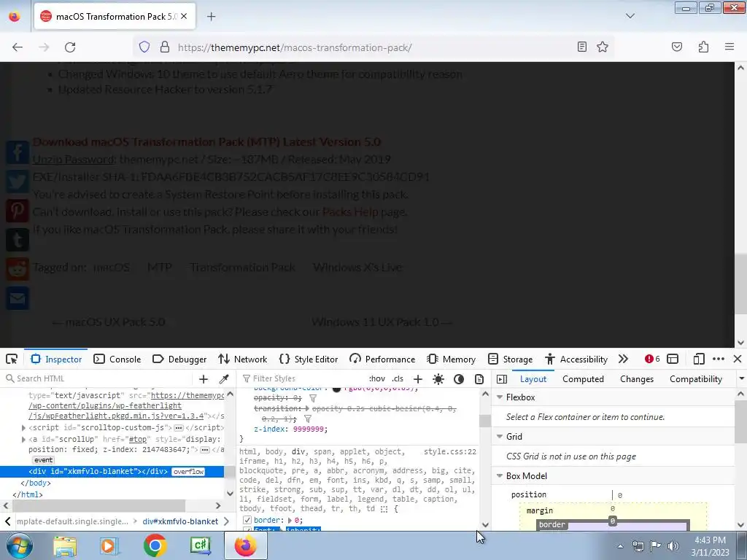Open Firefox application hamburger menu
Screen dimensions: 747x560
[x=729, y=47]
